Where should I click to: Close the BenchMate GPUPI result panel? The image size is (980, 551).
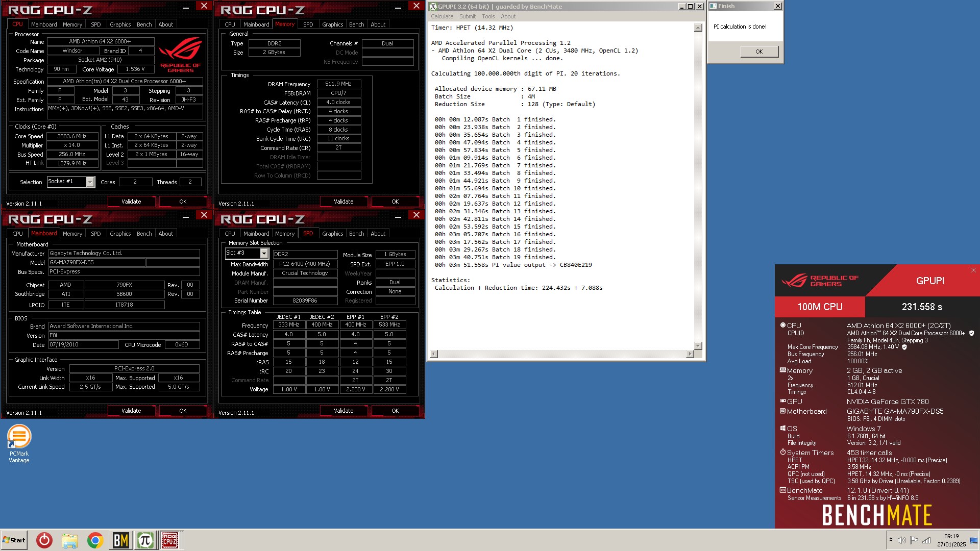tap(973, 270)
